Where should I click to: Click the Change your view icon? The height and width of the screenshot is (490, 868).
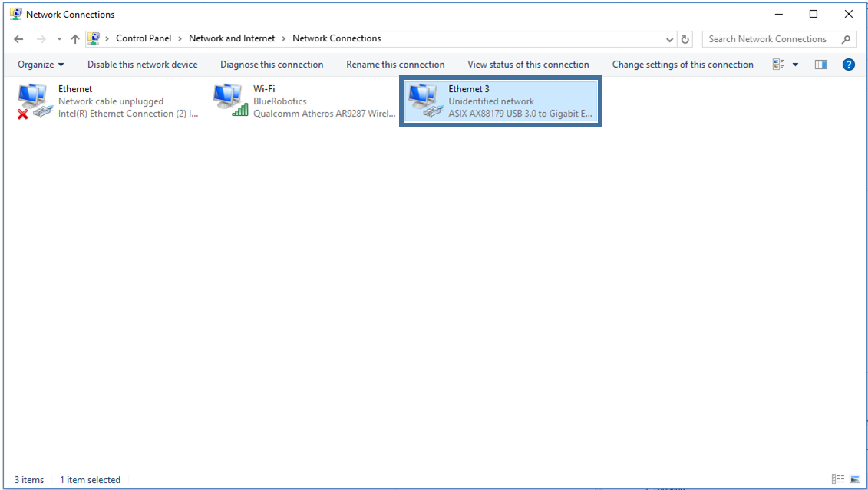[x=779, y=65]
